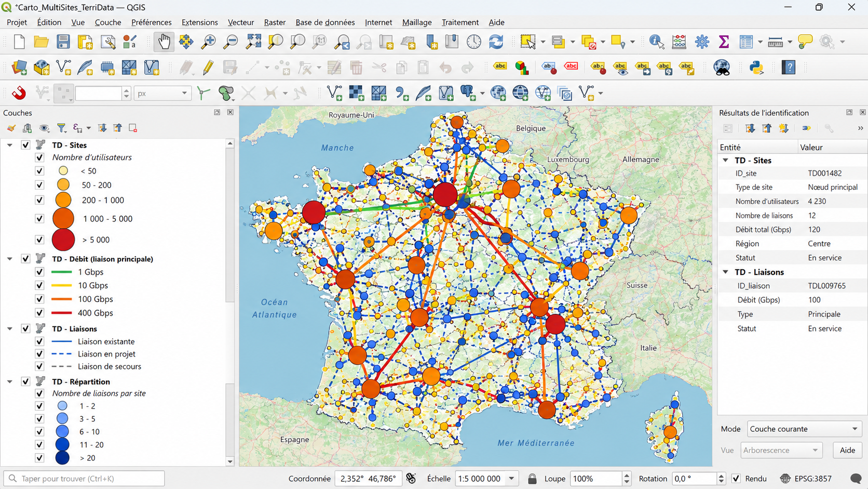The image size is (868, 489).
Task: Open the Field Calculator icon
Action: point(679,42)
